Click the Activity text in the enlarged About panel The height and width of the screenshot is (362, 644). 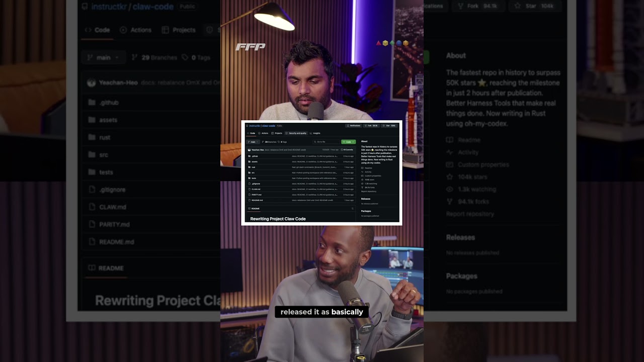tap(468, 152)
